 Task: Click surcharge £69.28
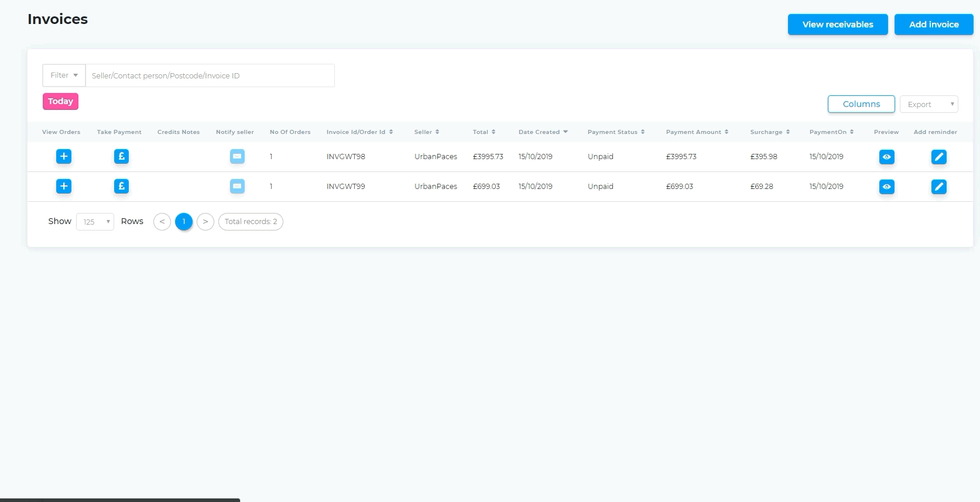coord(762,187)
